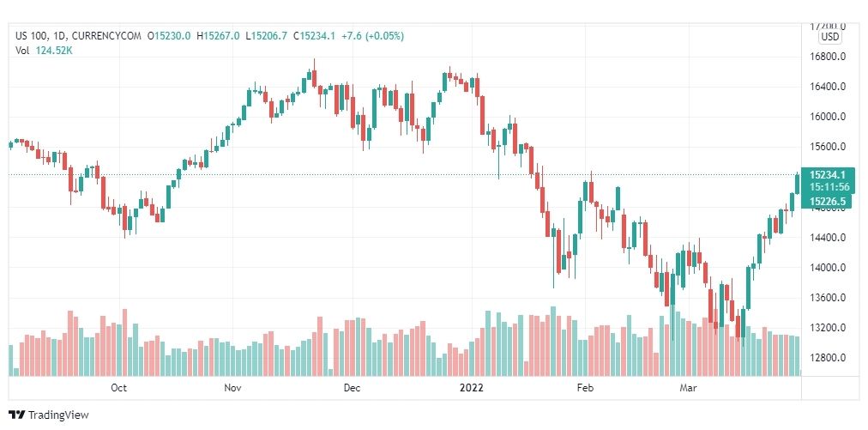Click the 16000.0 price axis label

[x=828, y=117]
